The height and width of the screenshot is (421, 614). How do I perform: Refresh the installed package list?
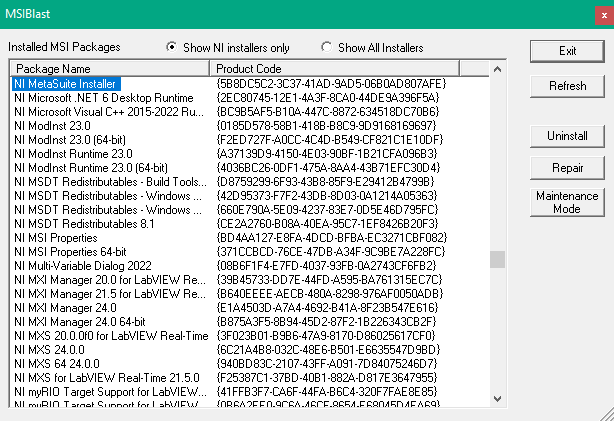567,86
